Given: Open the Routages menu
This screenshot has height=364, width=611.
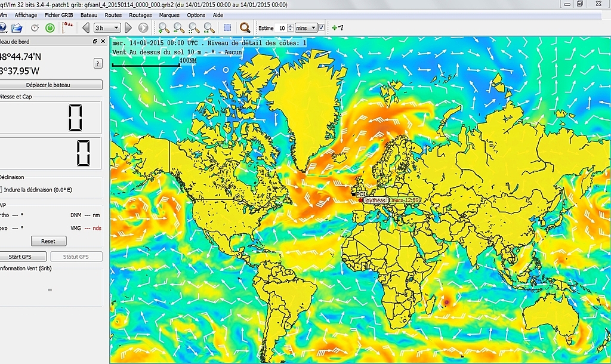Looking at the screenshot, I should (x=140, y=15).
